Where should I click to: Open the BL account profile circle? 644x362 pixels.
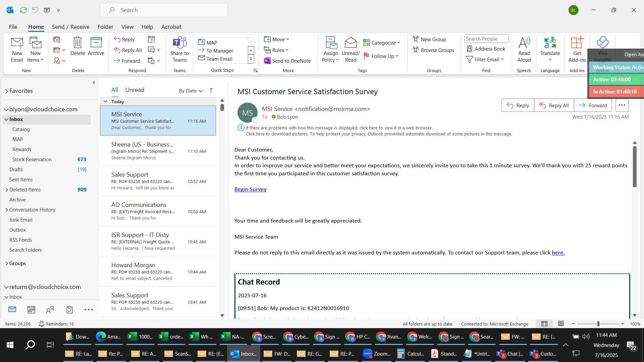pyautogui.click(x=573, y=10)
